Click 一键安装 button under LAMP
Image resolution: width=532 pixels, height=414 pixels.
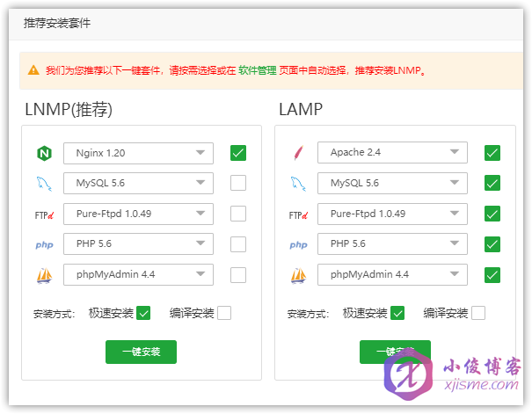(395, 352)
